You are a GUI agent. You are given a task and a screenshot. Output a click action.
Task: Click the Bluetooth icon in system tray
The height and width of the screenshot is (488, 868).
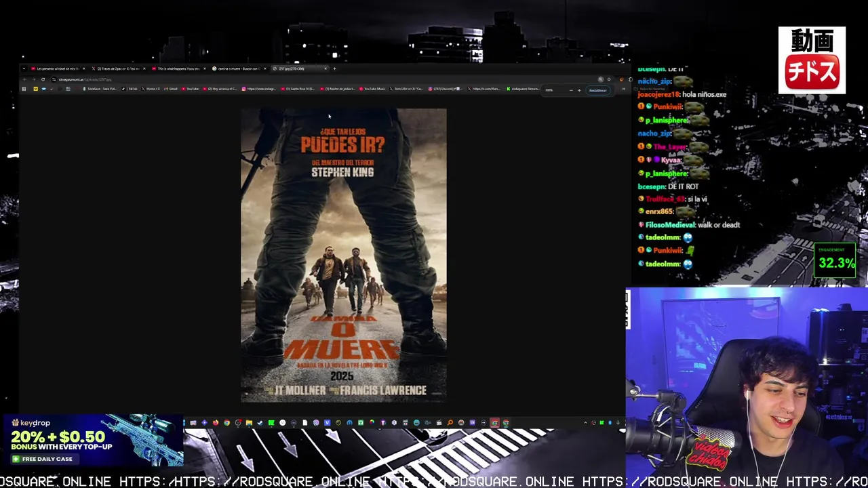[610, 423]
